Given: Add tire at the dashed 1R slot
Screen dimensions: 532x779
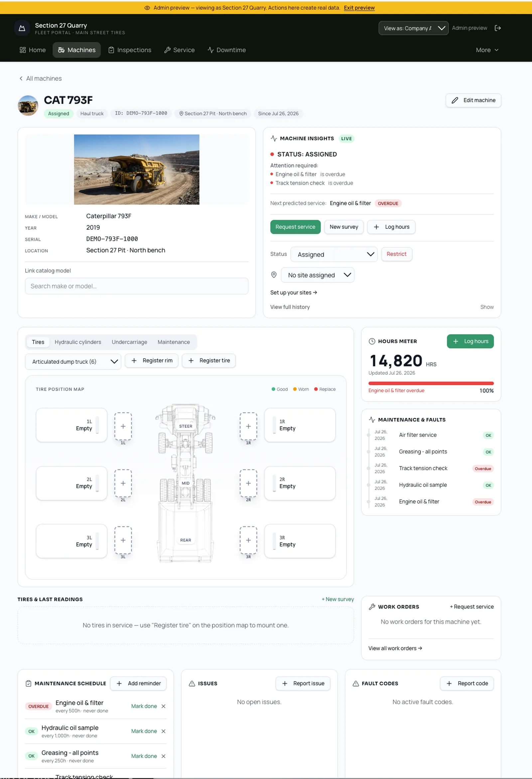Looking at the screenshot, I should (x=248, y=426).
